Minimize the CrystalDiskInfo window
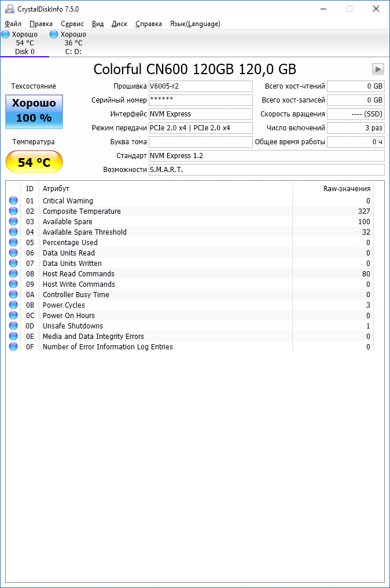 [323, 9]
